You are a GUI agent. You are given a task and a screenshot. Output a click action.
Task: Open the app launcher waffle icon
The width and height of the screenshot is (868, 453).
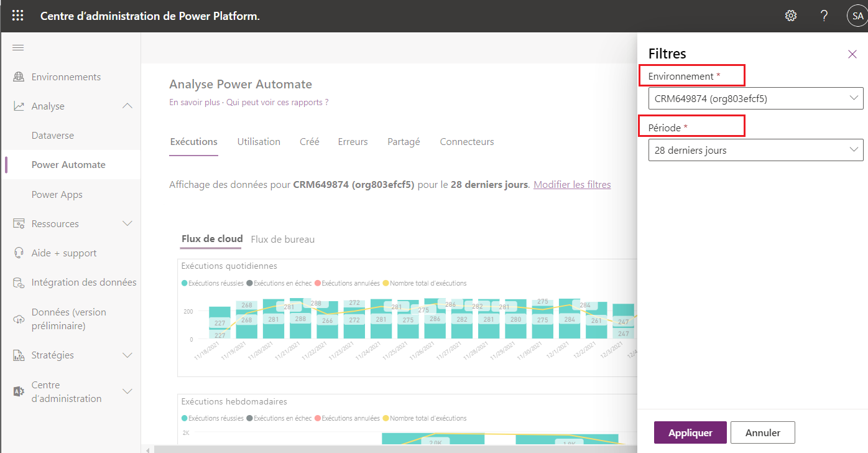pos(18,16)
